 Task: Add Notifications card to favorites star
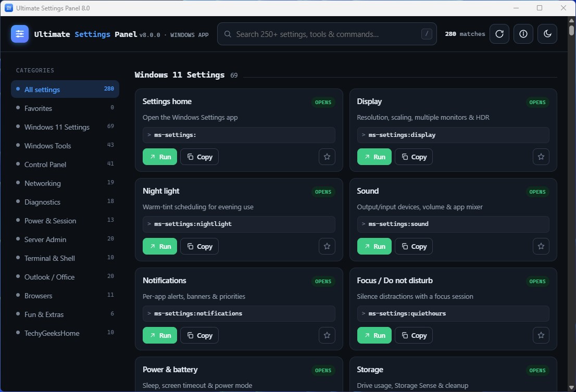[x=327, y=335]
